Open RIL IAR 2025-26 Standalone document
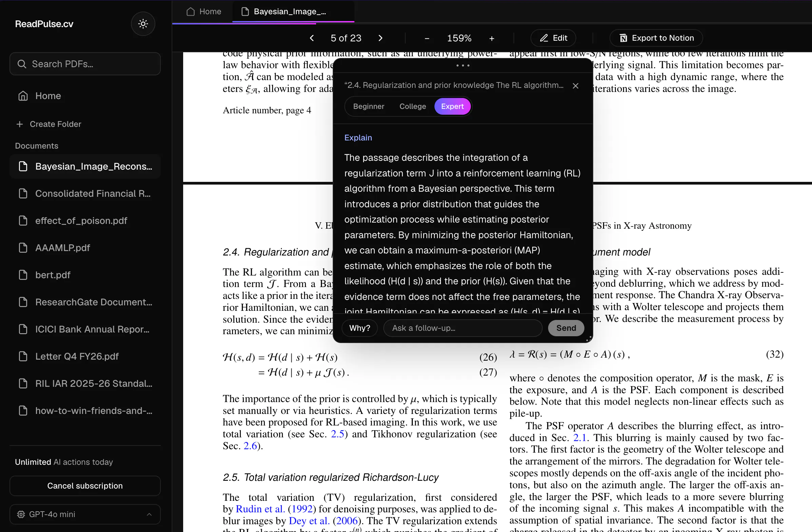Image resolution: width=812 pixels, height=532 pixels. tap(85, 383)
